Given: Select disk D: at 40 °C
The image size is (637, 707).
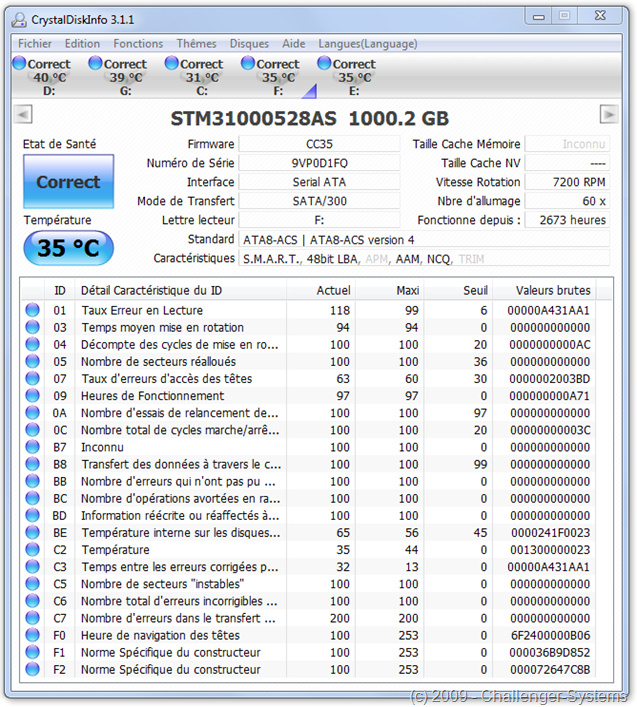Looking at the screenshot, I should [x=42, y=76].
